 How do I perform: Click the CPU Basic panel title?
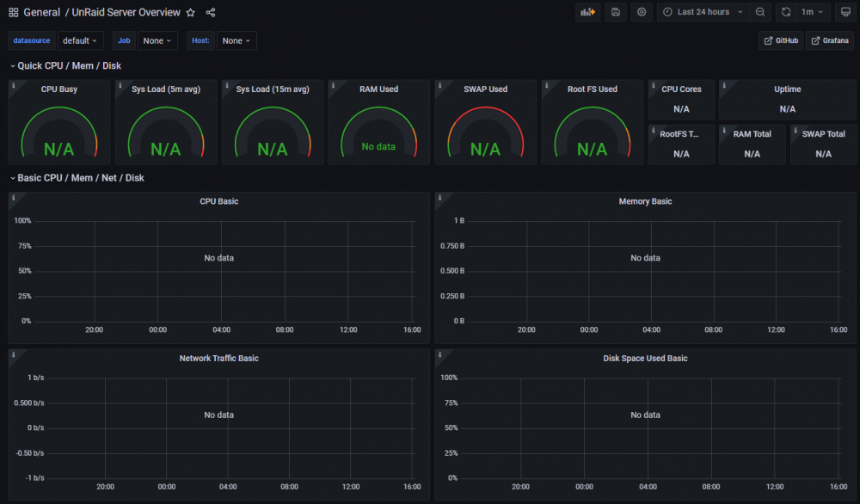tap(218, 201)
